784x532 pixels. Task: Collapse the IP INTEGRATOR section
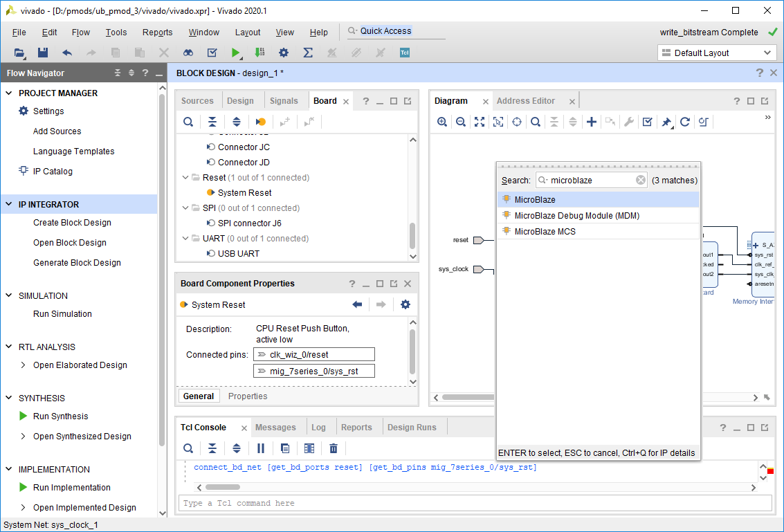(9, 204)
